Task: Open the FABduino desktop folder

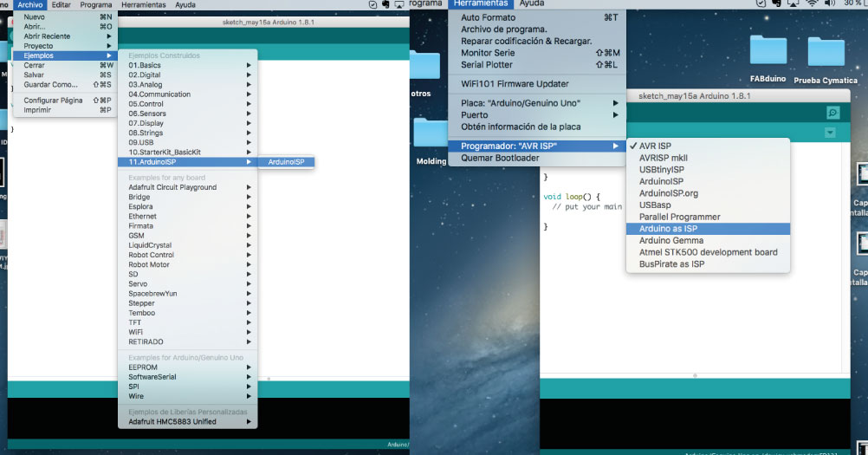Action: point(768,59)
